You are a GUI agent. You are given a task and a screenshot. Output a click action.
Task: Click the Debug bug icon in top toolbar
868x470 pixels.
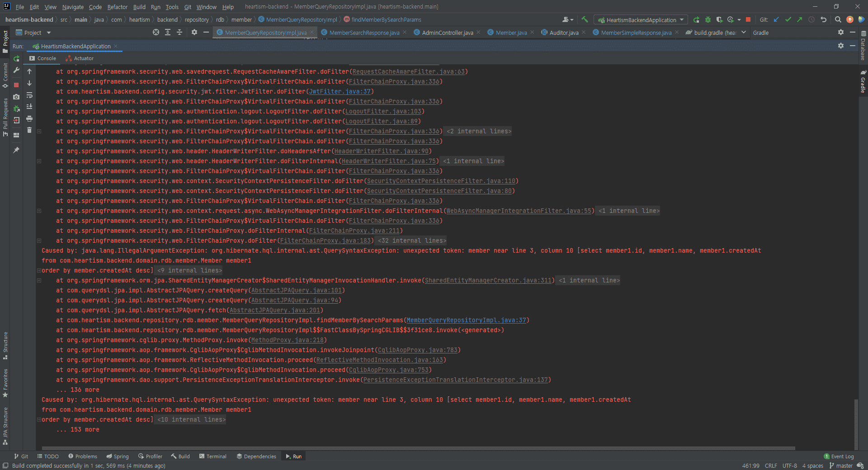(x=708, y=19)
